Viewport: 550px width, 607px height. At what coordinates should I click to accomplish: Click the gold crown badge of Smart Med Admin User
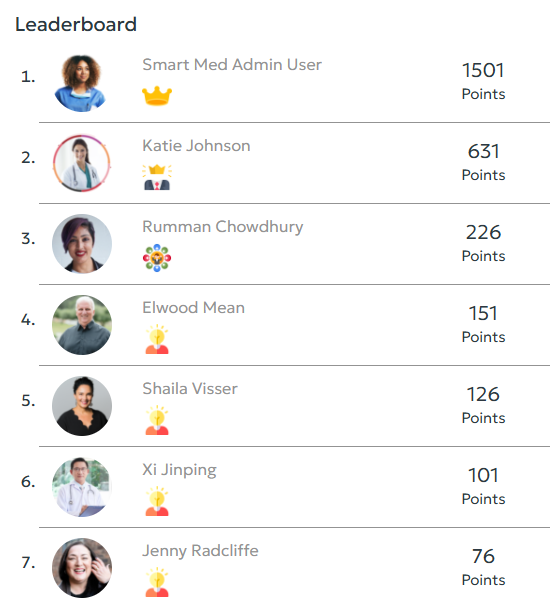pos(157,96)
